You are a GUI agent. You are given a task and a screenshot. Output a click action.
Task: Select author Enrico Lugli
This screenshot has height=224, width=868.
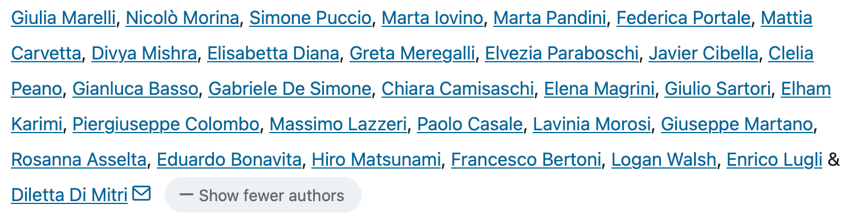point(774,160)
